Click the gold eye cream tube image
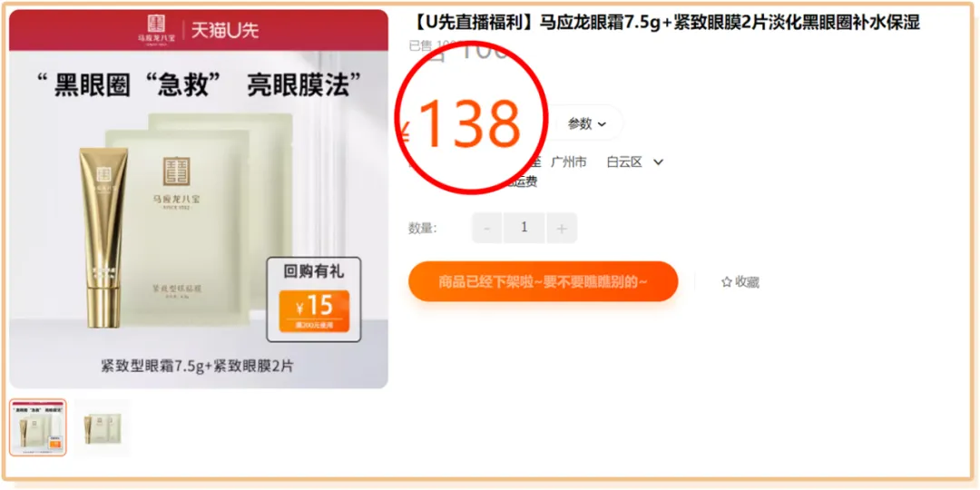 (x=103, y=238)
